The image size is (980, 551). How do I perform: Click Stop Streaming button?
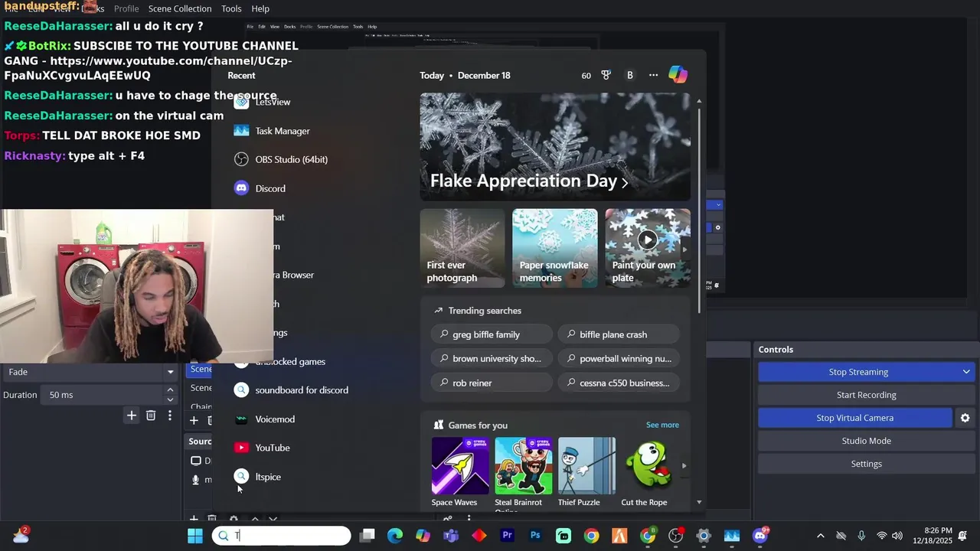(x=858, y=372)
